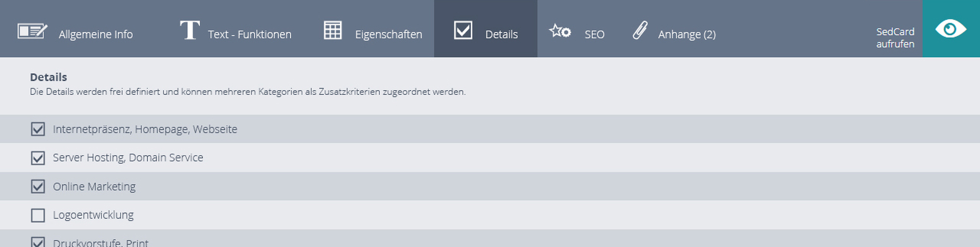Toggle the Druckvorstufe, Print checkbox
Viewport: 980px width, 247px height.
pos(38,242)
